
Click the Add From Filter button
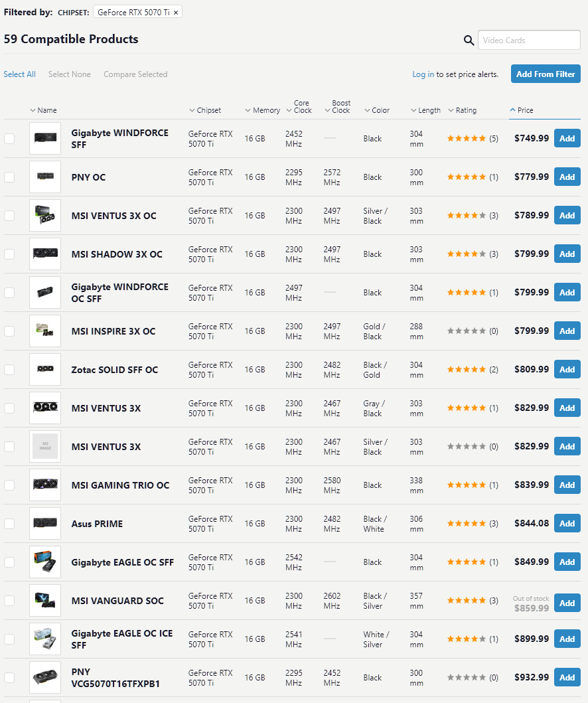pyautogui.click(x=546, y=74)
